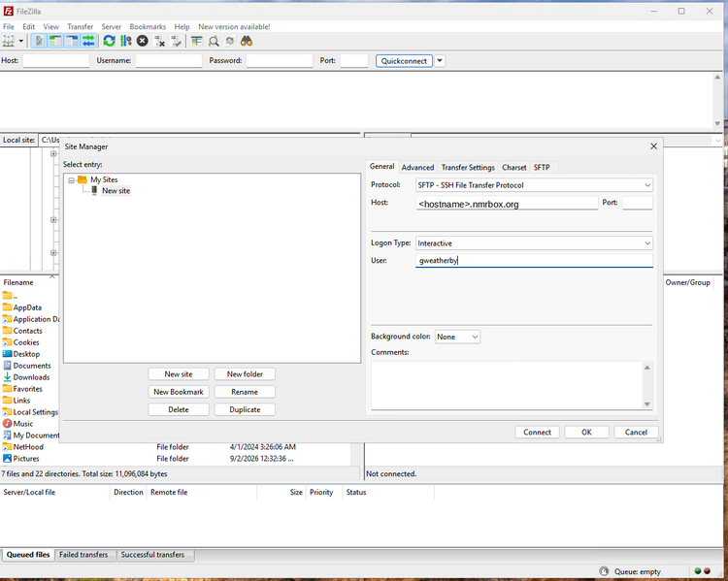
Task: Open the directory listing filters icon
Action: [197, 42]
